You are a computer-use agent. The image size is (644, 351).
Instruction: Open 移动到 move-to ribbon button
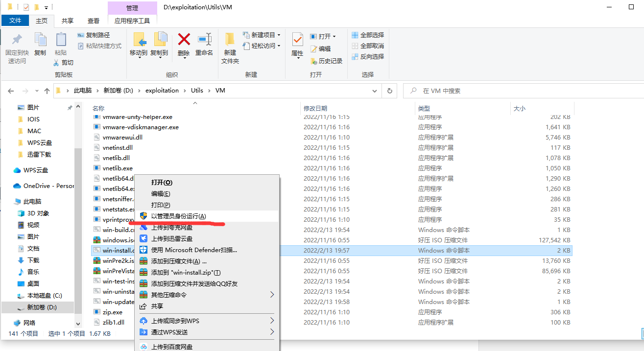[x=139, y=45]
